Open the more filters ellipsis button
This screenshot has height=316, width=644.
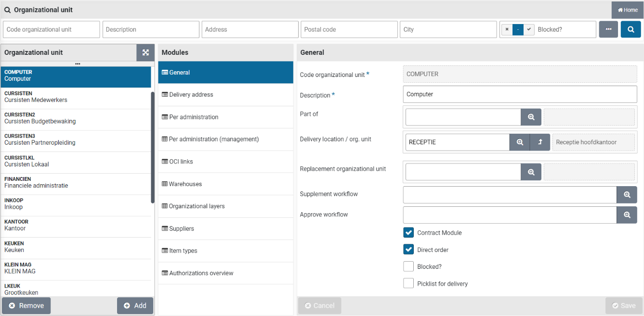[x=608, y=29]
